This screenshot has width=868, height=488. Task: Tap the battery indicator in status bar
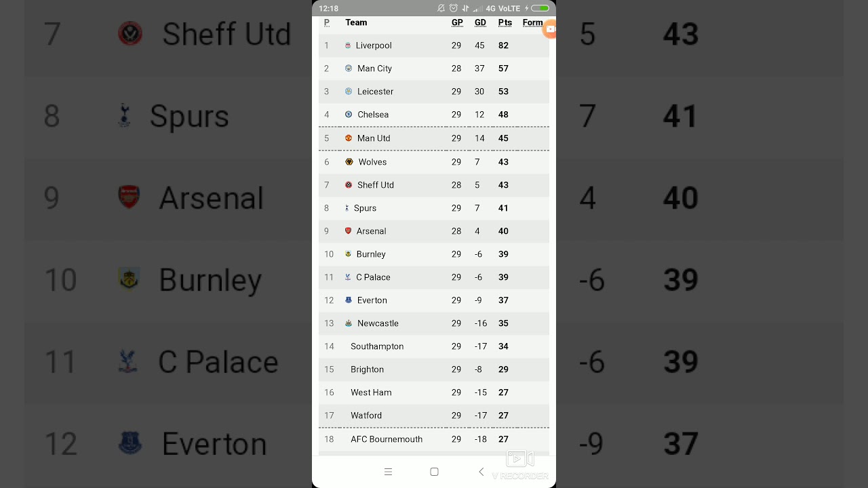click(x=540, y=8)
